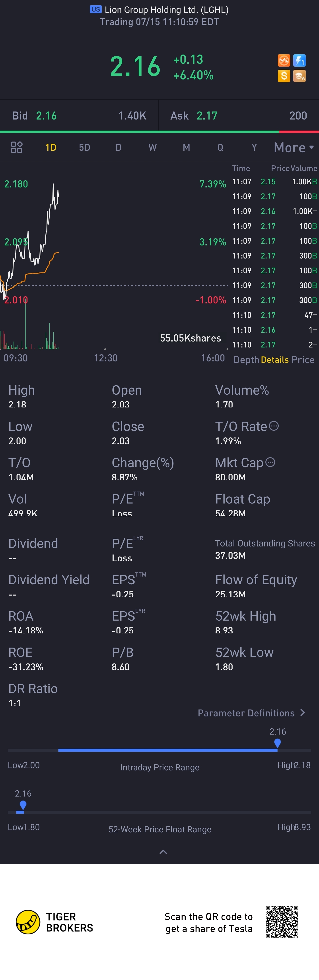Show T/O Rate info icon
The image size is (319, 980).
(x=274, y=426)
